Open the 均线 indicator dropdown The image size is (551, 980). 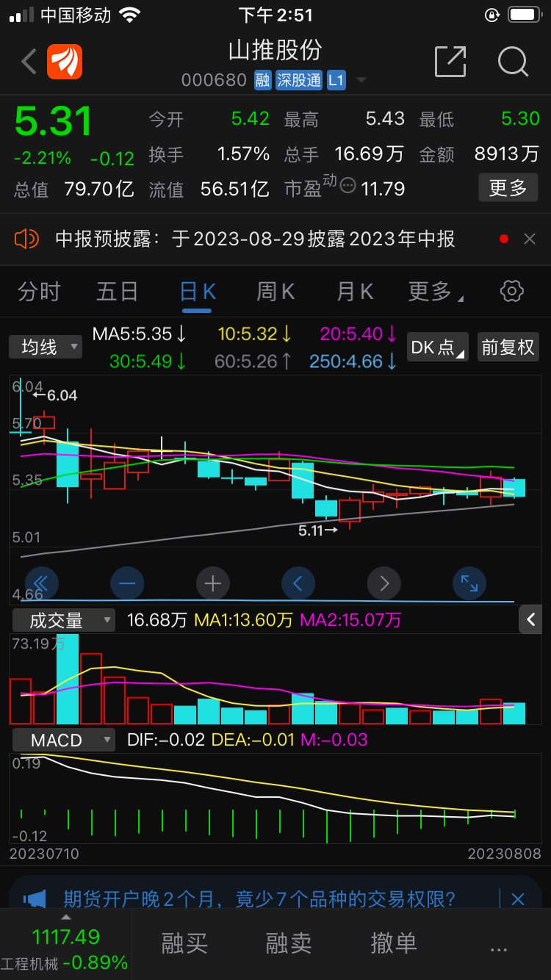coord(46,347)
